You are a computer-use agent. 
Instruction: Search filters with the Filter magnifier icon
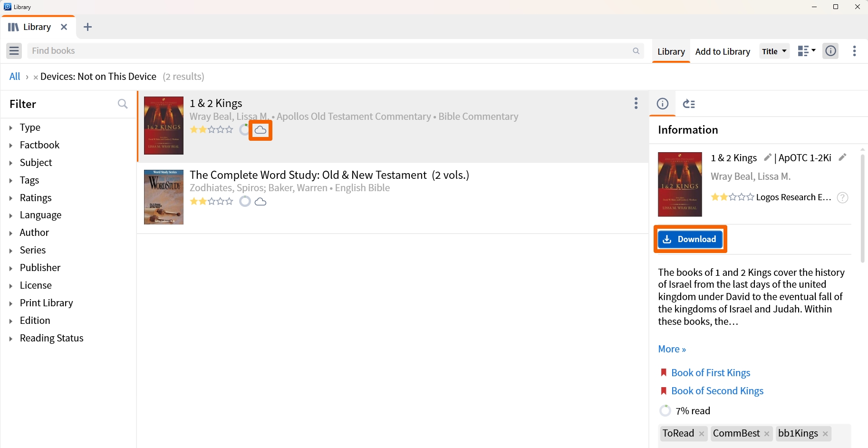123,104
